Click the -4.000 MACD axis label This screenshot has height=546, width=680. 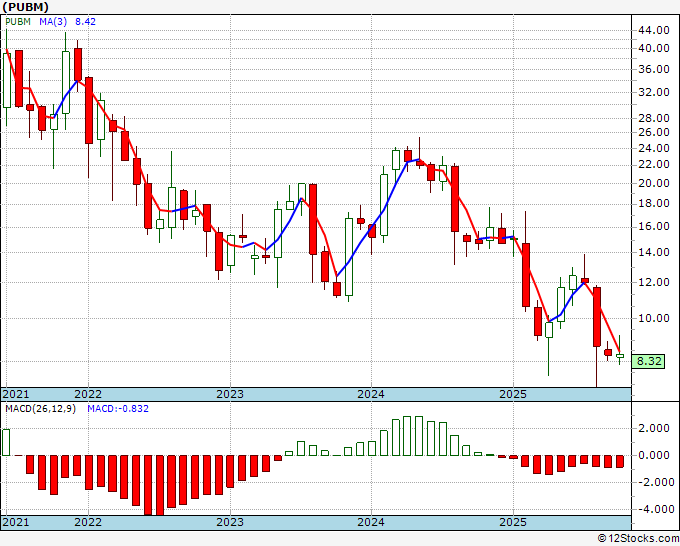tap(654, 509)
